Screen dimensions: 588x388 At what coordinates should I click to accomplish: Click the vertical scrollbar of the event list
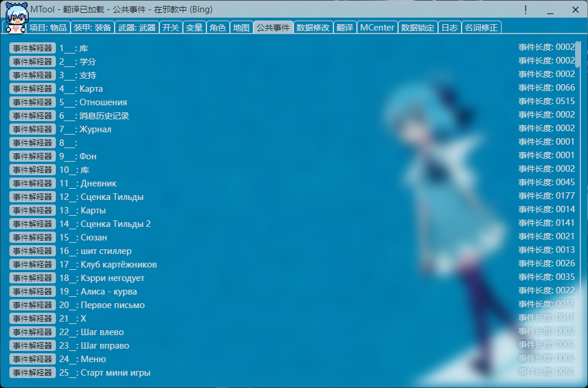578,53
